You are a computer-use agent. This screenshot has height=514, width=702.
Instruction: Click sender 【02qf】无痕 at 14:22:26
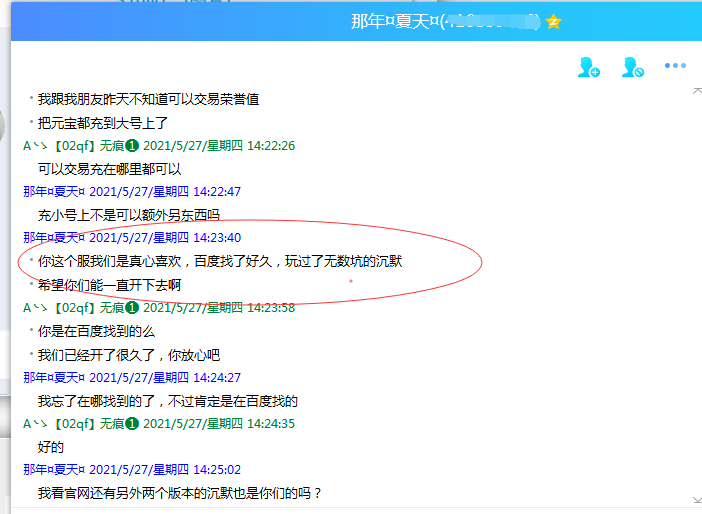pos(86,146)
